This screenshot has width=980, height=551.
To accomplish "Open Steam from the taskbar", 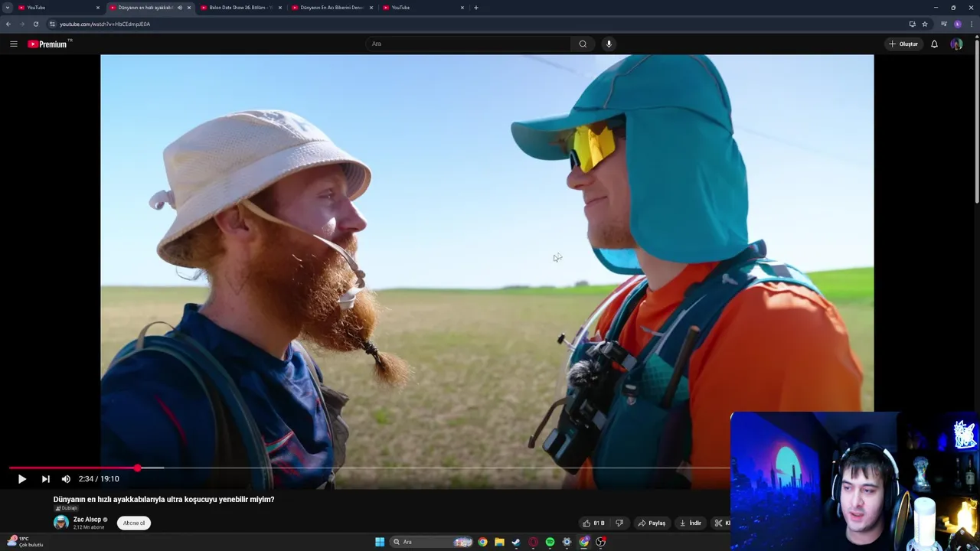I will 516,542.
